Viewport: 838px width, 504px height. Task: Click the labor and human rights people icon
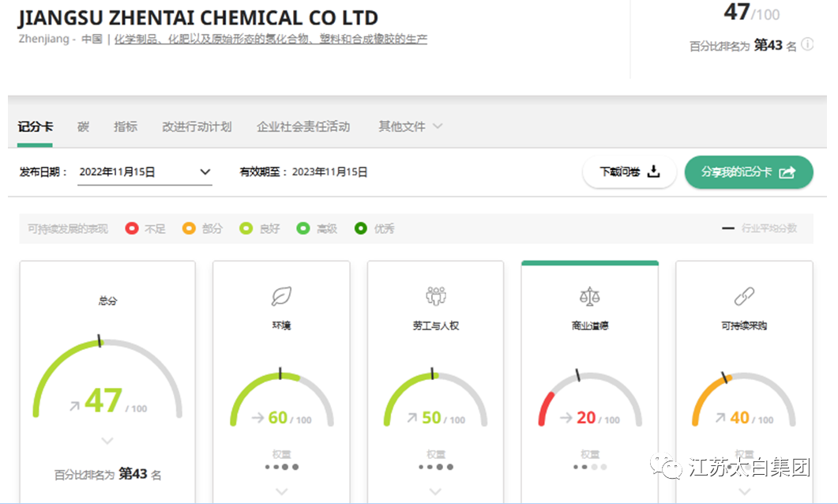435,296
